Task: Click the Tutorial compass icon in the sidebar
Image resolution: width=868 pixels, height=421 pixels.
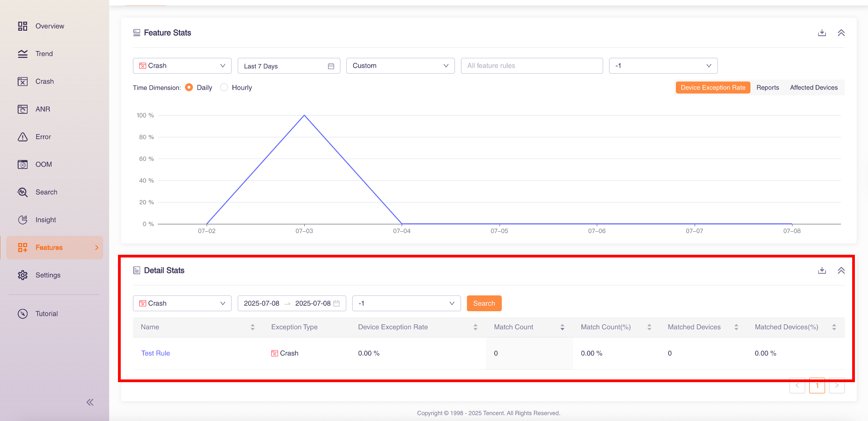Action: 23,313
